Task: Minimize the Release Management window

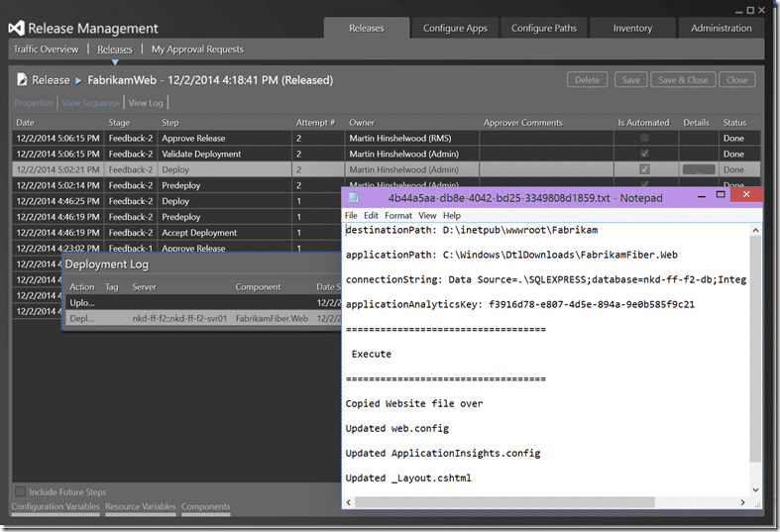Action: coord(739,11)
